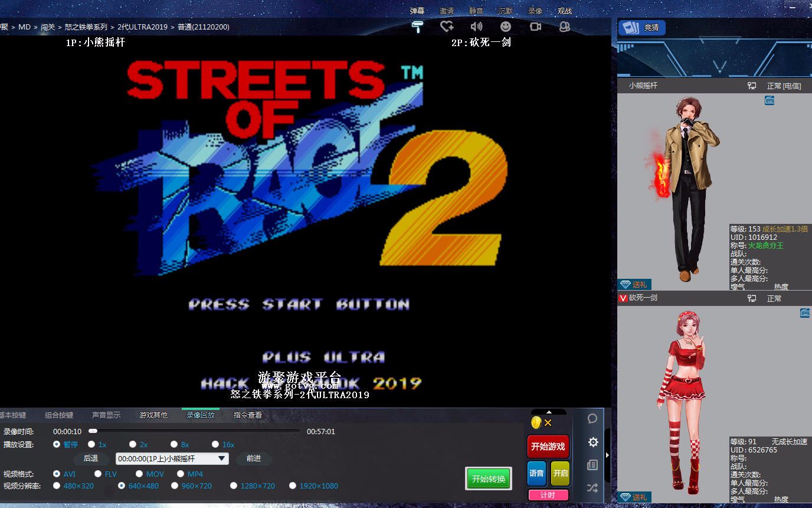Click the 静音 label in top toolbar
The width and height of the screenshot is (812, 508).
coord(476,11)
